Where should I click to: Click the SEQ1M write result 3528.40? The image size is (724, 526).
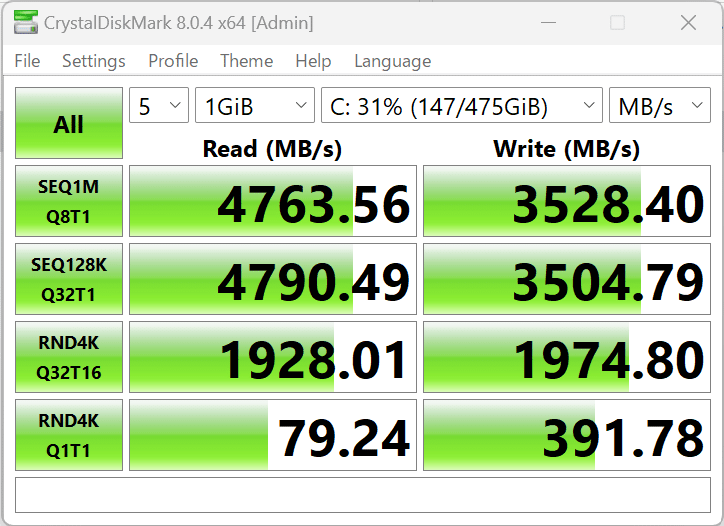coord(567,201)
